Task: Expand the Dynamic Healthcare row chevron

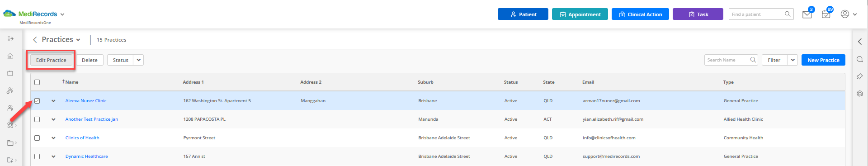Action: (53, 157)
